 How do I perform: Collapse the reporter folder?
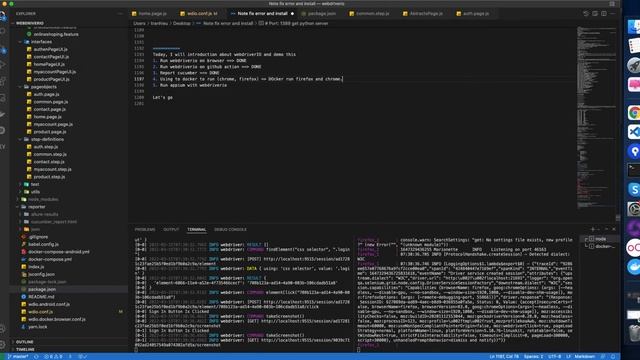point(37,207)
